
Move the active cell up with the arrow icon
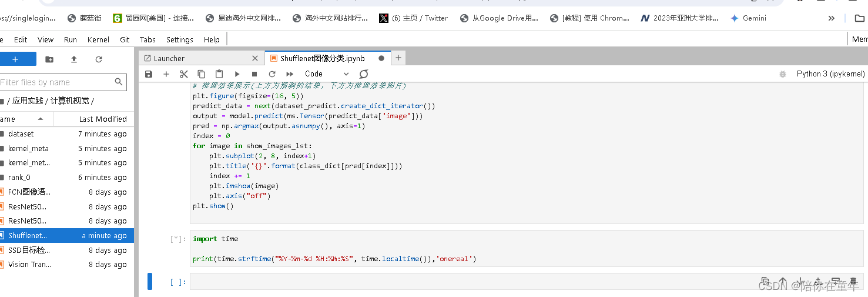click(782, 282)
